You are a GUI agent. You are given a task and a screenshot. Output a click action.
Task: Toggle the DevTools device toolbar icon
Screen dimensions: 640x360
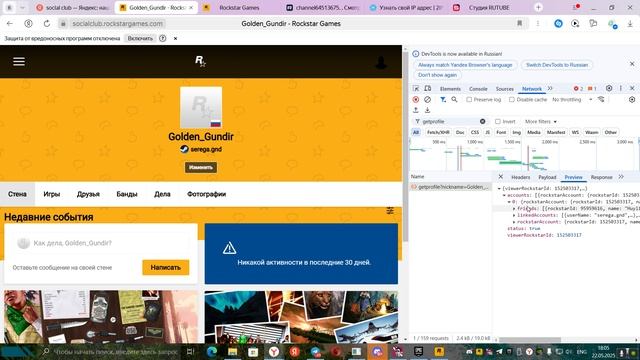pos(427,89)
